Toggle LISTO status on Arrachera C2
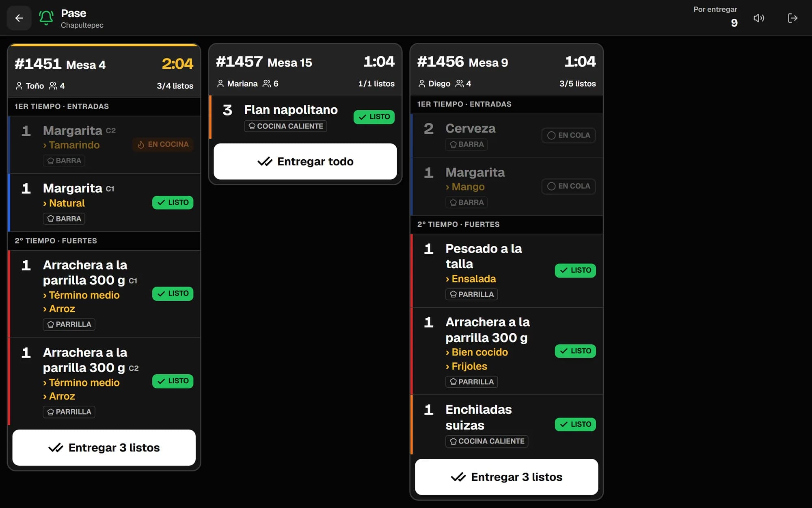 [173, 381]
